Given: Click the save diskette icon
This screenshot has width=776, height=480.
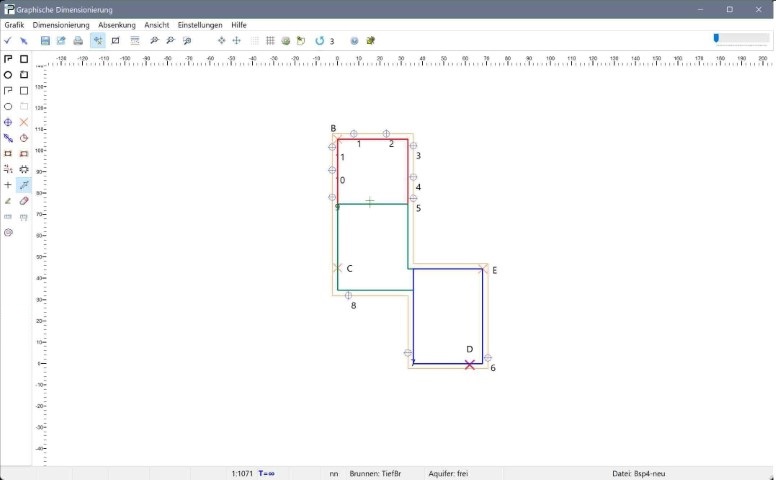Looking at the screenshot, I should click(45, 41).
